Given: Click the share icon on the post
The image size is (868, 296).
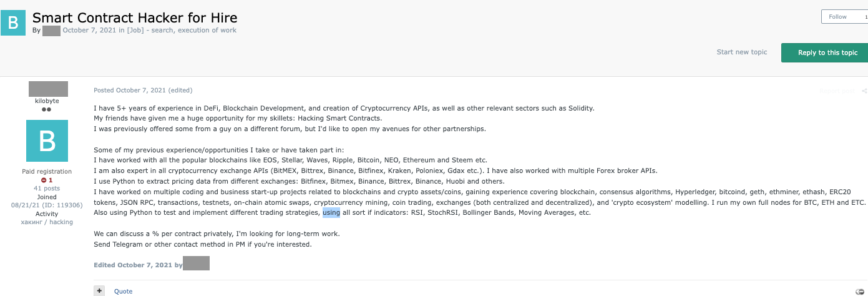Looking at the screenshot, I should click(864, 91).
